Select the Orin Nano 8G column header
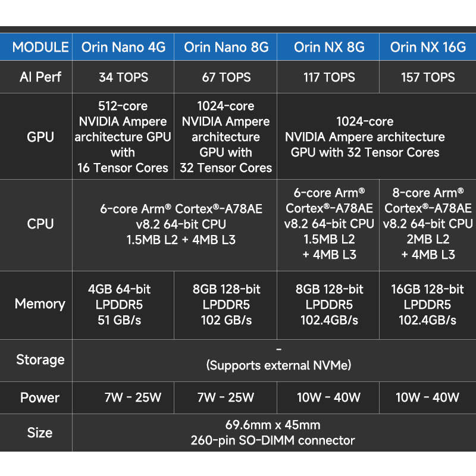This screenshot has width=476, height=476. pos(226,47)
